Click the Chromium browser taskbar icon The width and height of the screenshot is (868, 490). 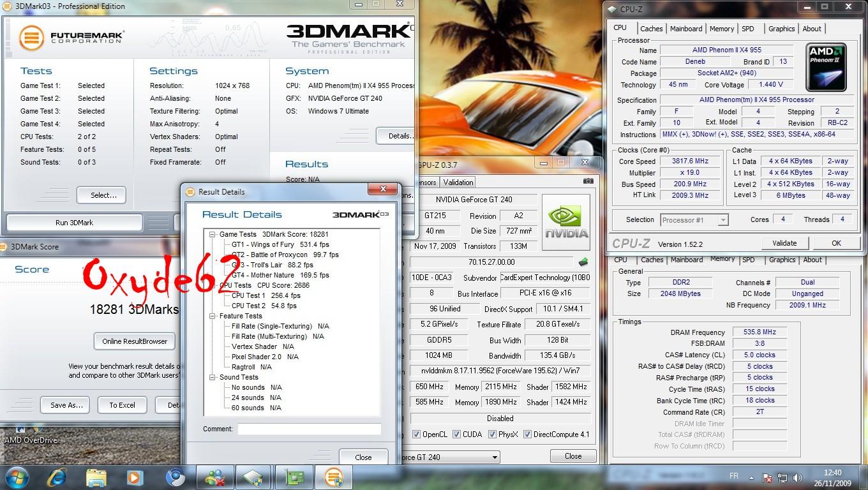[175, 477]
